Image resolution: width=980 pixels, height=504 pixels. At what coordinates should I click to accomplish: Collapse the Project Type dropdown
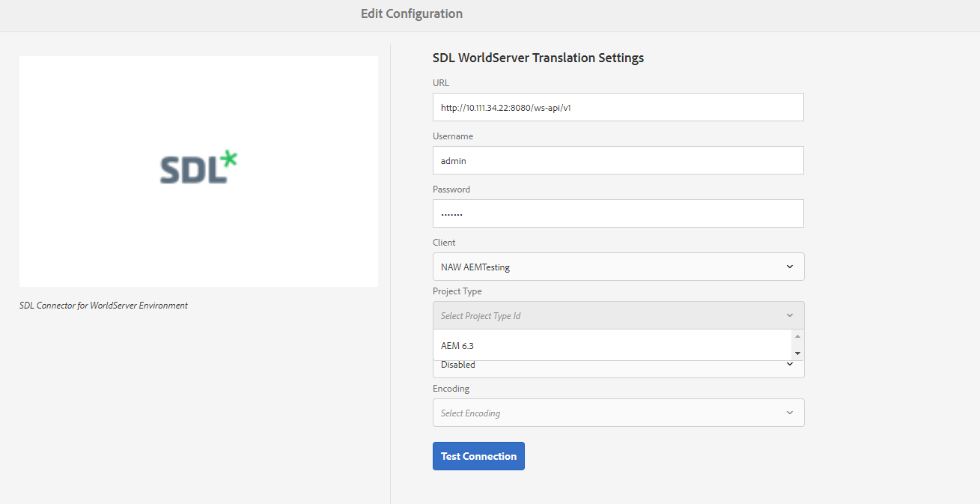tap(618, 315)
